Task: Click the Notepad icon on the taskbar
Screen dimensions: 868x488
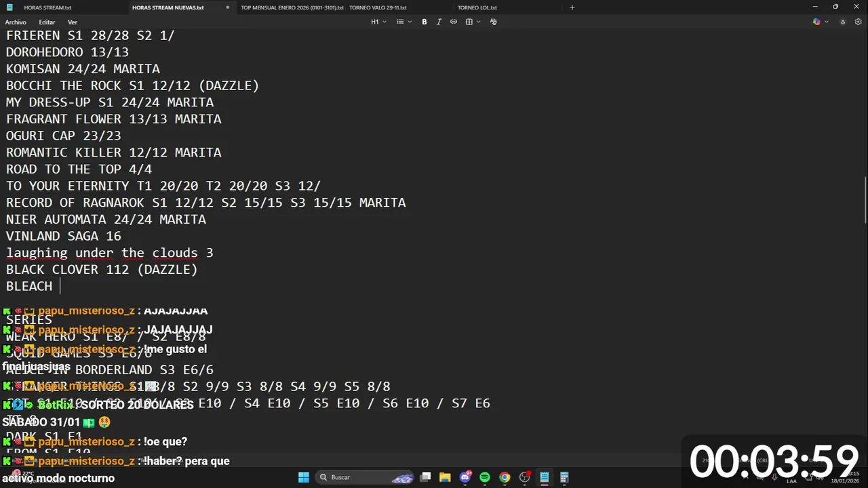Action: coord(544,477)
